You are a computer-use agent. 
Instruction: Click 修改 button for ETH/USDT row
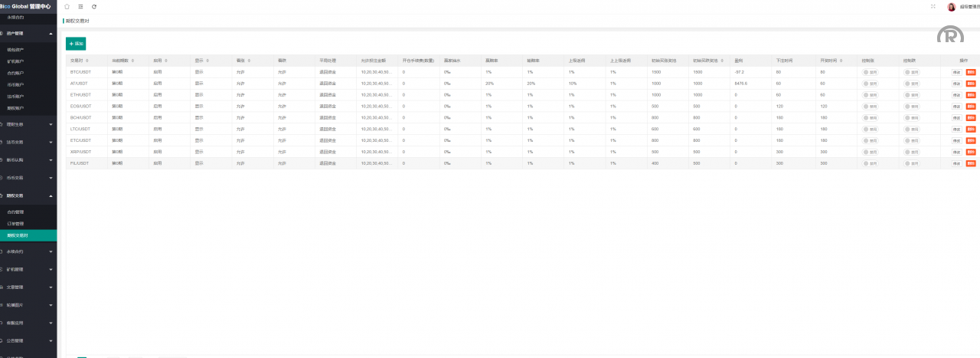coord(956,95)
